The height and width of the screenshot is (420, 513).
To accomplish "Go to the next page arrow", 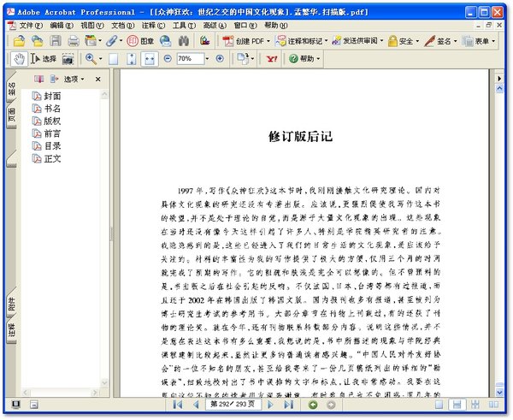I will 269,404.
